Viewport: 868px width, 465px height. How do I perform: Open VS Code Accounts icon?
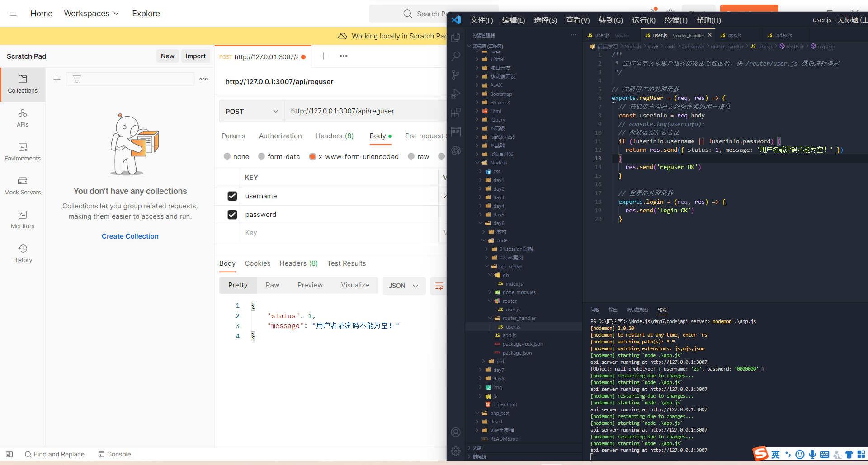coord(456,432)
